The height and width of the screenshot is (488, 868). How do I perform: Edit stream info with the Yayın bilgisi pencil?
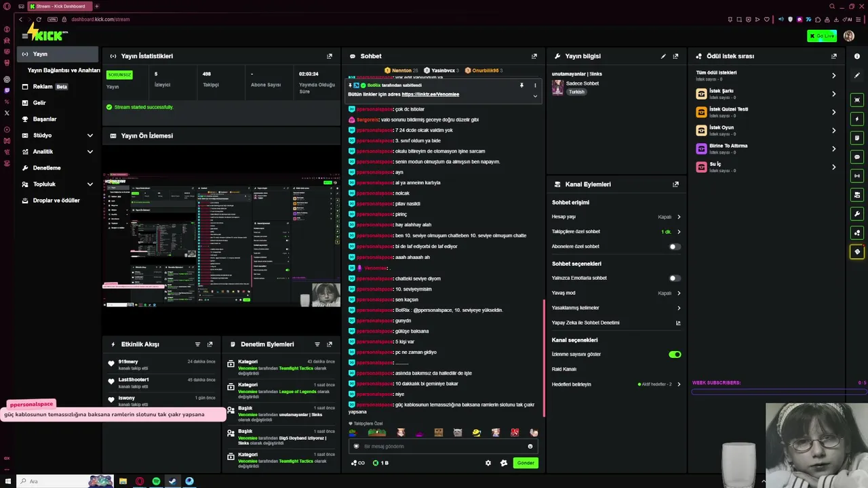[x=663, y=56]
